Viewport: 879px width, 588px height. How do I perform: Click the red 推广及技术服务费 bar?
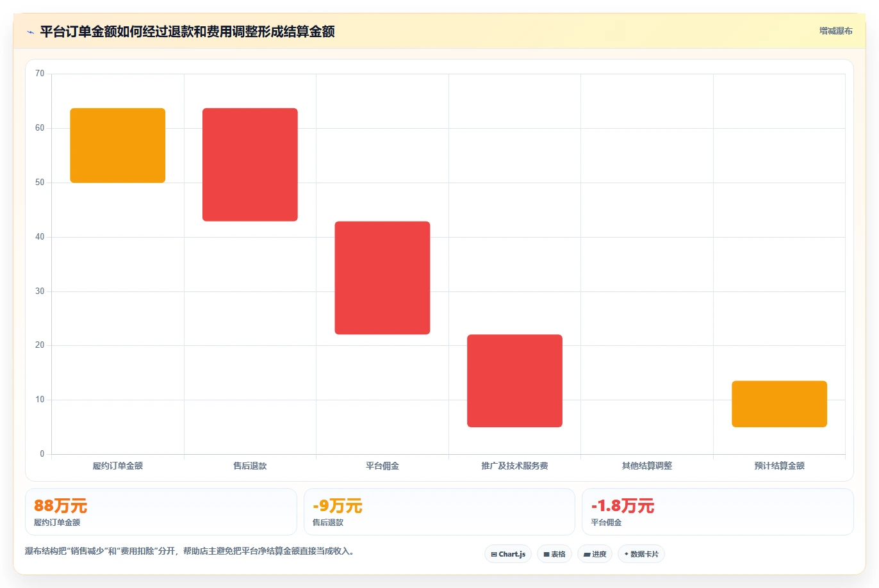pos(514,380)
